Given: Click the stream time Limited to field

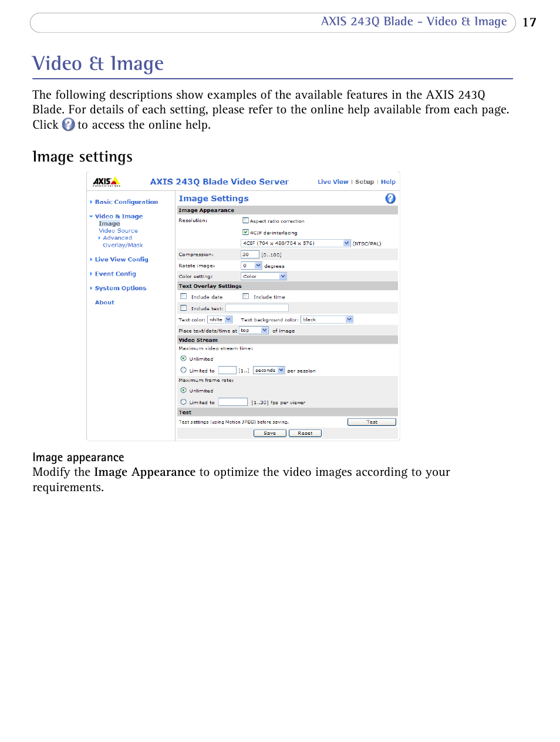Looking at the screenshot, I should pyautogui.click(x=227, y=370).
